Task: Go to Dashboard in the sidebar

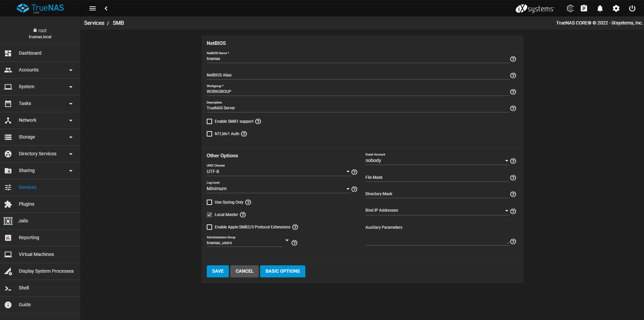Action: [40, 53]
